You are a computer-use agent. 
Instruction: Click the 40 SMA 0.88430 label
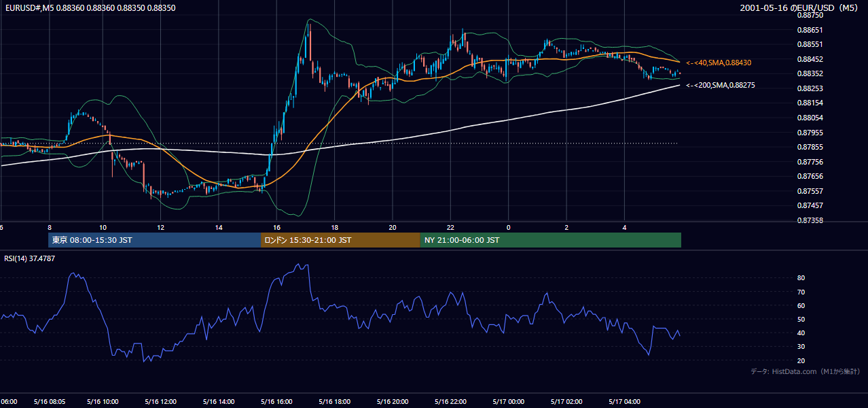(718, 63)
